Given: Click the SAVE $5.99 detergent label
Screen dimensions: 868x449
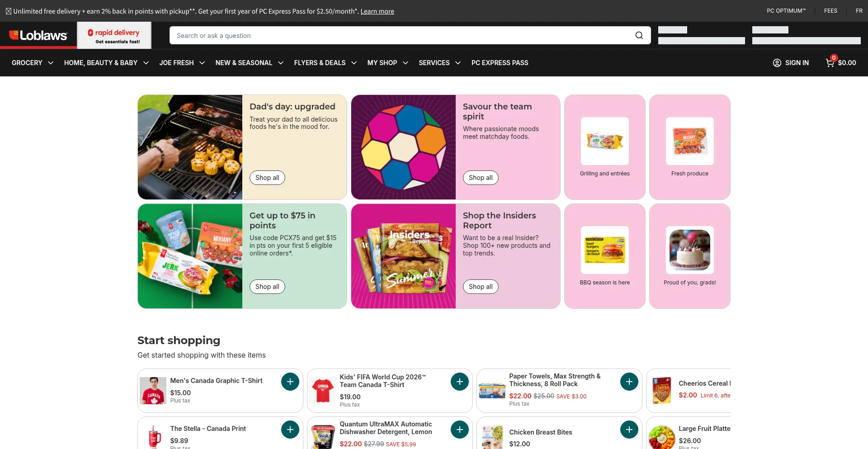Looking at the screenshot, I should [401, 444].
